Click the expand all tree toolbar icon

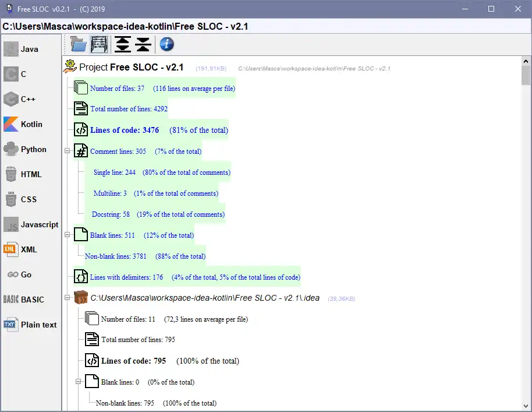[122, 44]
